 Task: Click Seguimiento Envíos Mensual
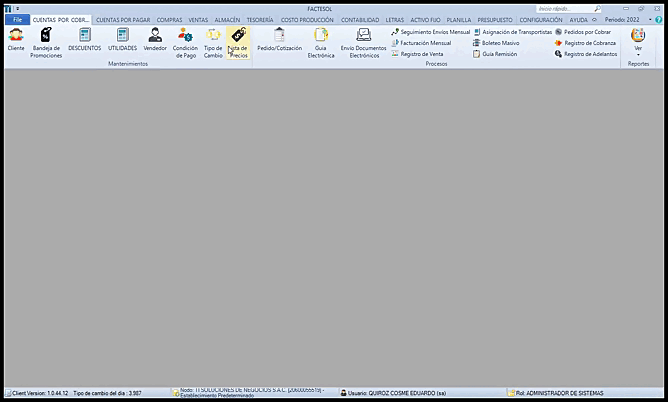pyautogui.click(x=435, y=32)
